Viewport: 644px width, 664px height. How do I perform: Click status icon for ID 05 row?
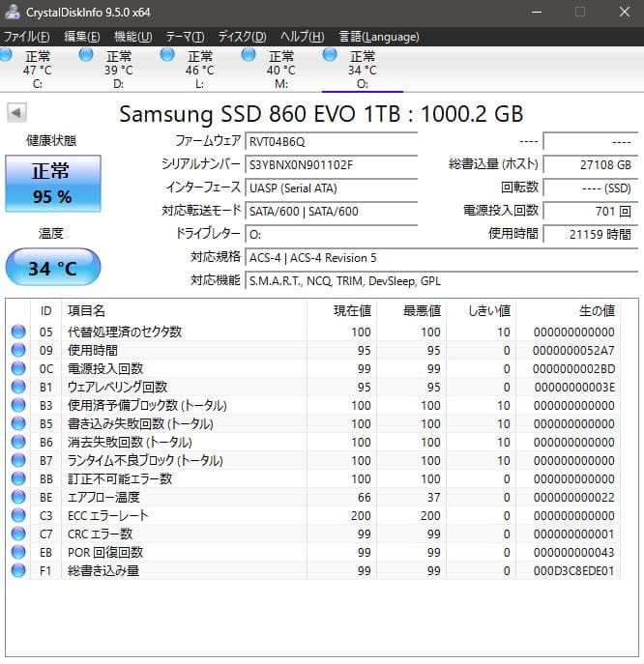[18, 332]
